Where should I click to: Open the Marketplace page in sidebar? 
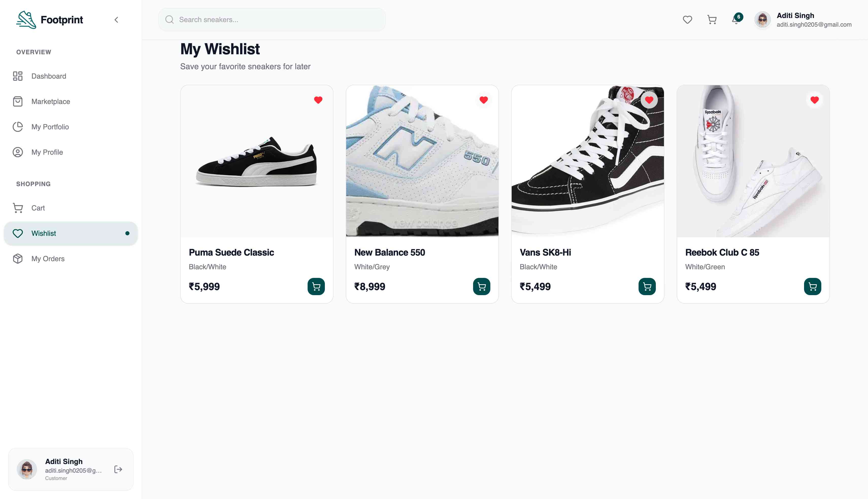click(x=71, y=101)
